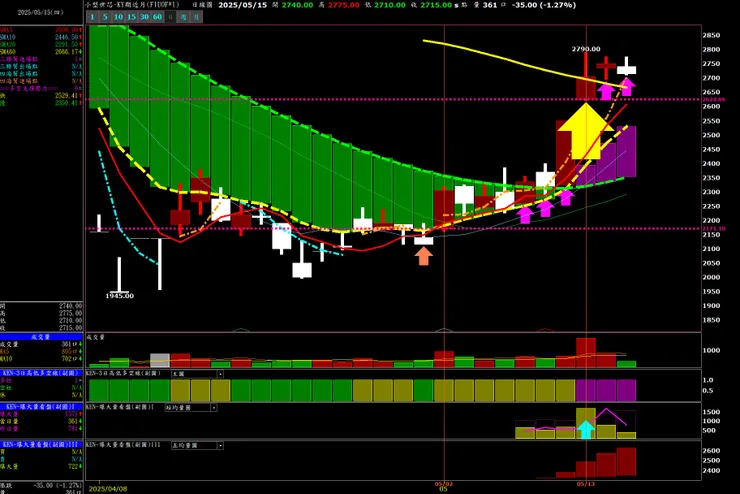The image size is (740, 494).
Task: Click the 2025/04/08 date on time axis
Action: pyautogui.click(x=108, y=489)
